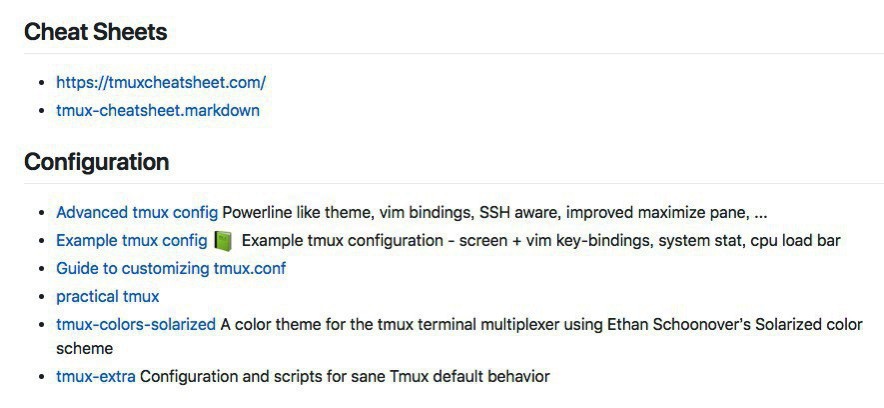Open the Advanced tmux config link
The width and height of the screenshot is (884, 408).
(x=137, y=212)
